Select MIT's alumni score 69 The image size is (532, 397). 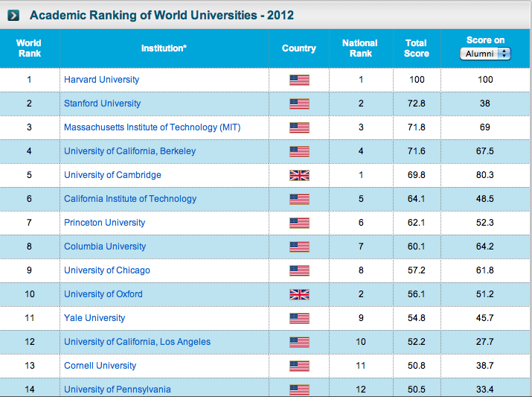(x=485, y=127)
